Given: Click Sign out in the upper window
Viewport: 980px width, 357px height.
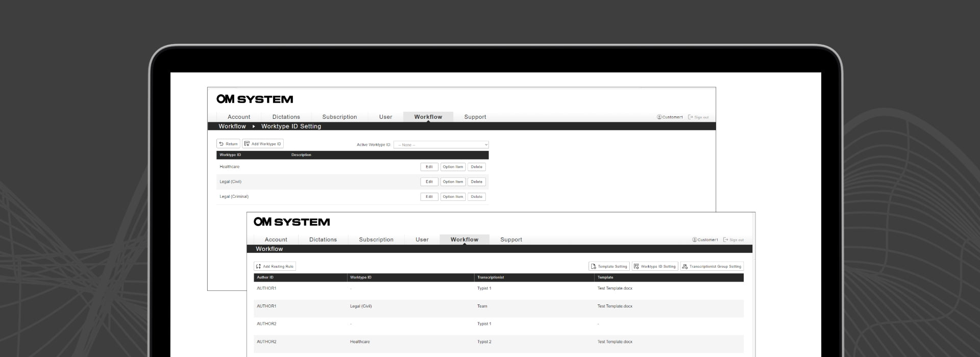Looking at the screenshot, I should point(698,117).
